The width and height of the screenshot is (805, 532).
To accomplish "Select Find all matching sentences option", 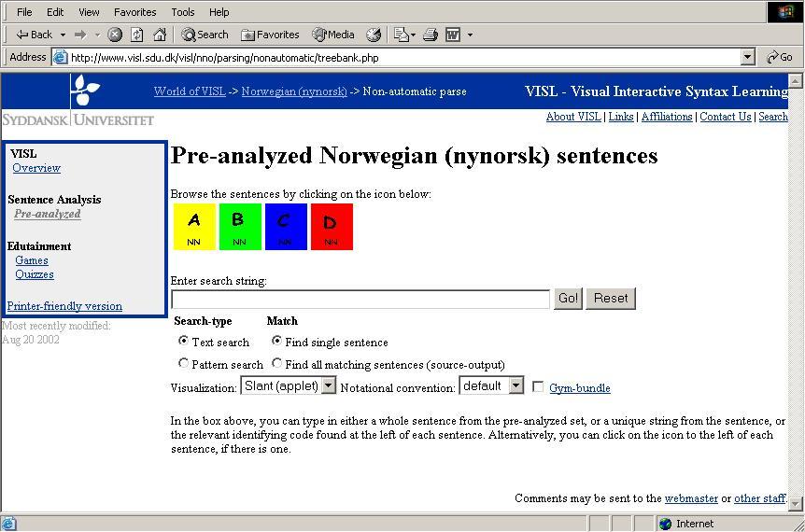I will point(276,364).
